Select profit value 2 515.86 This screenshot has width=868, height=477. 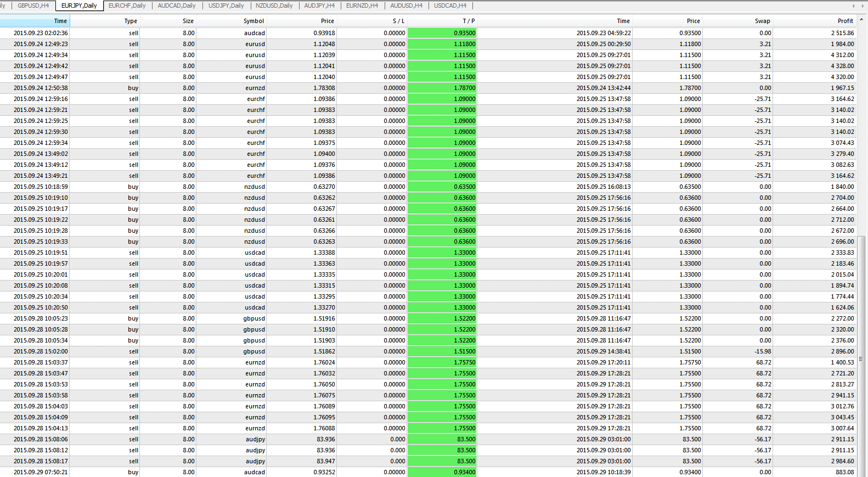(842, 33)
